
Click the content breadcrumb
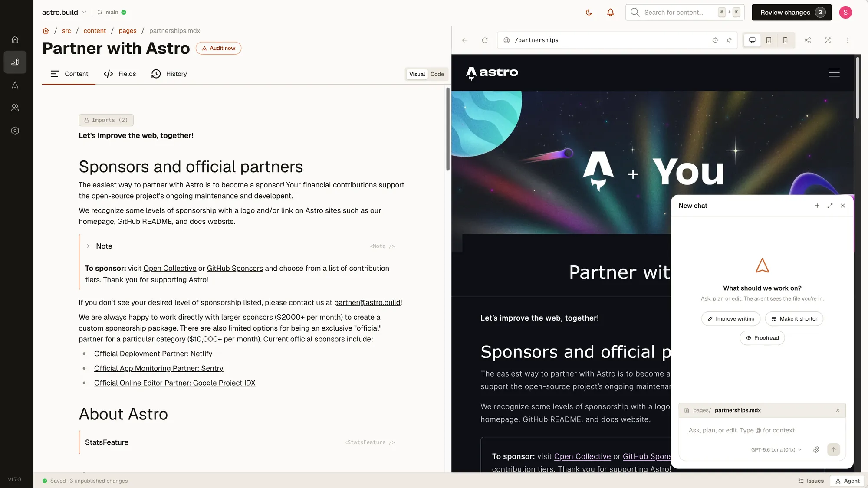coord(95,31)
